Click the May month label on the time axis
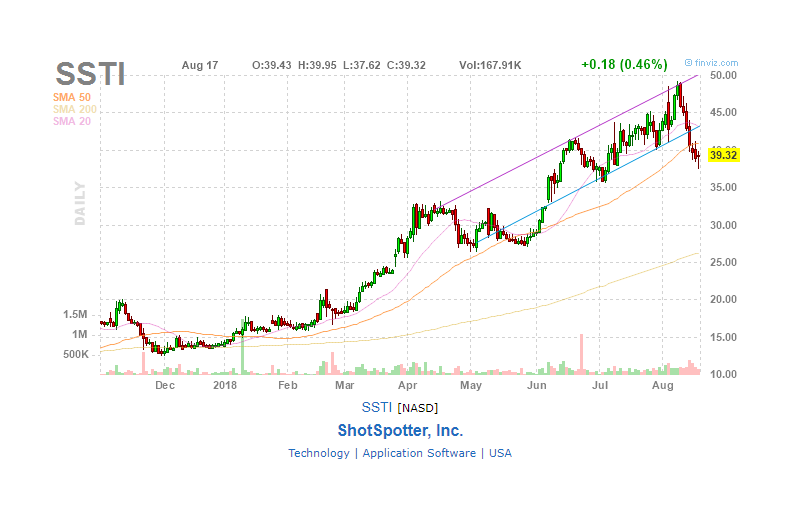The image size is (791, 513). point(471,385)
